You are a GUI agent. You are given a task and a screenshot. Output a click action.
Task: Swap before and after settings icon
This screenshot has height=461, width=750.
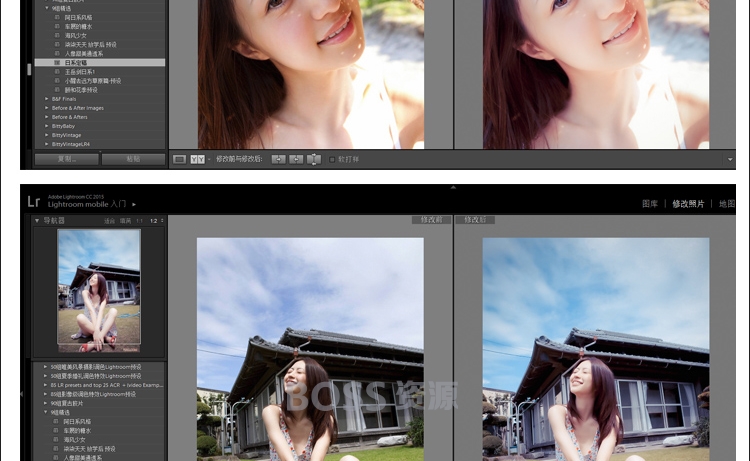click(x=314, y=159)
